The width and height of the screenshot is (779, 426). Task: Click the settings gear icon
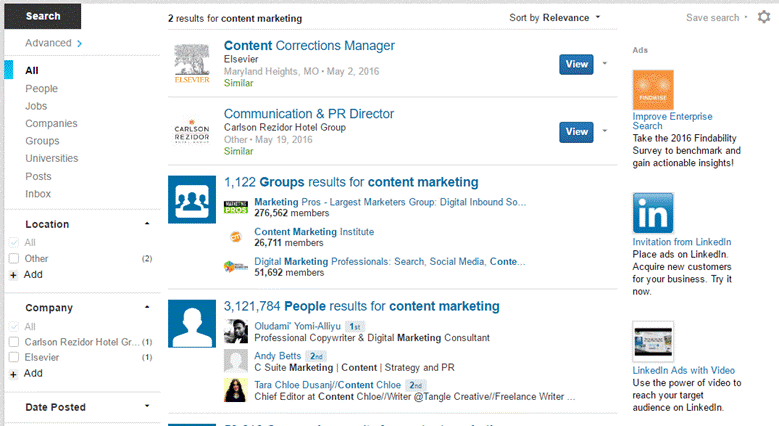[x=765, y=18]
